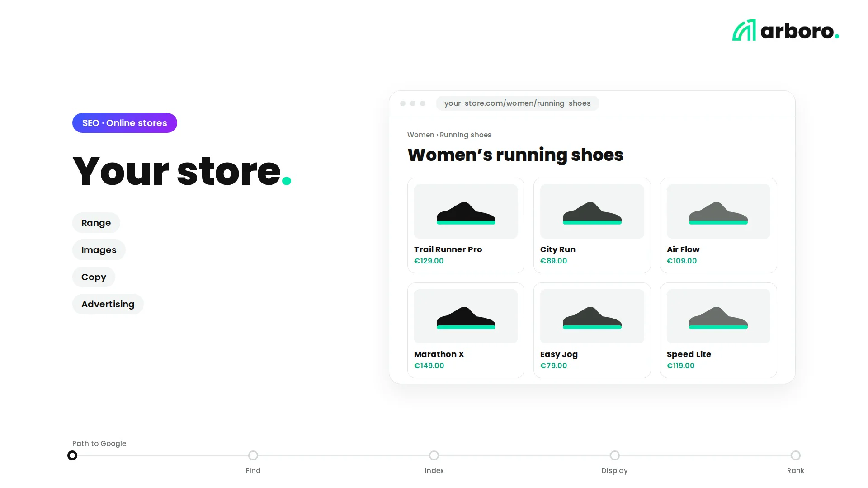
Task: Click the €89.00 price
Action: tap(554, 261)
